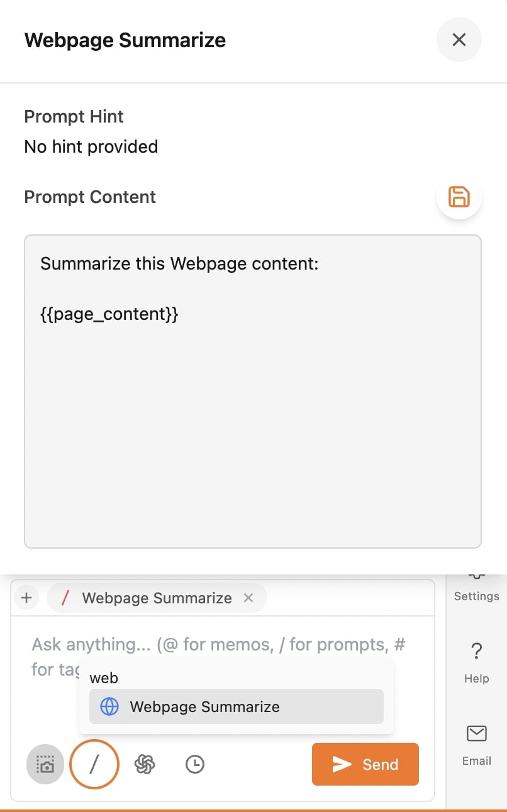507x812 pixels.
Task: Send the message
Action: [365, 764]
